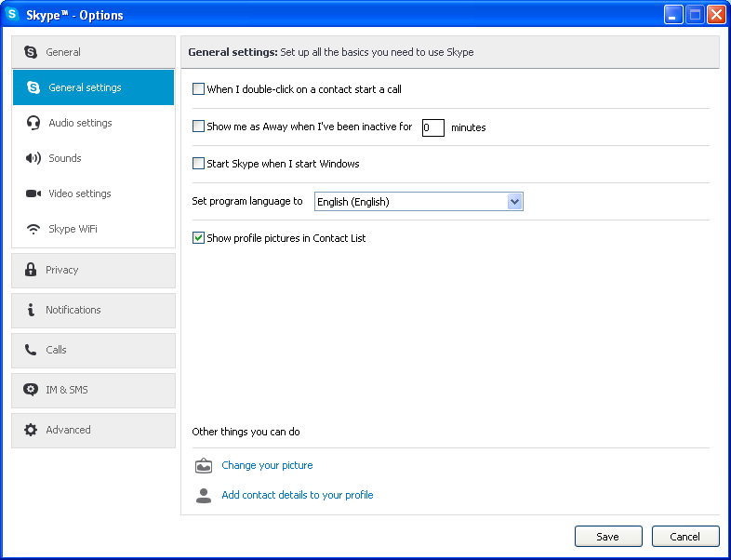Open Skype WiFi settings
731x560 pixels.
coord(93,229)
